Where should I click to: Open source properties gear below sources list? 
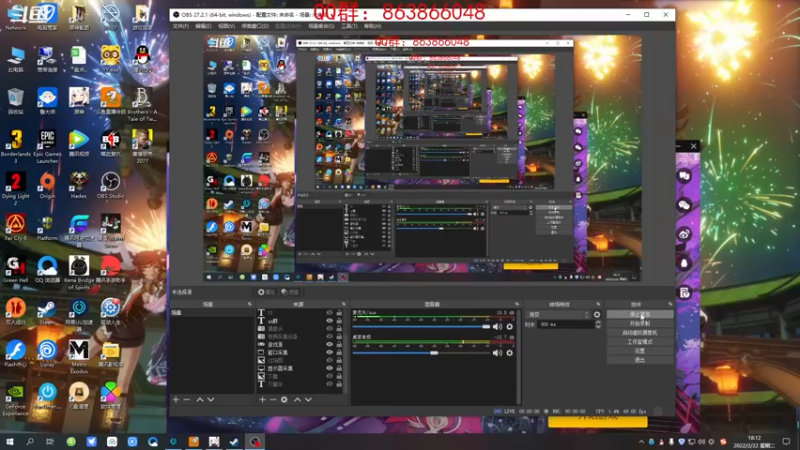pyautogui.click(x=284, y=399)
